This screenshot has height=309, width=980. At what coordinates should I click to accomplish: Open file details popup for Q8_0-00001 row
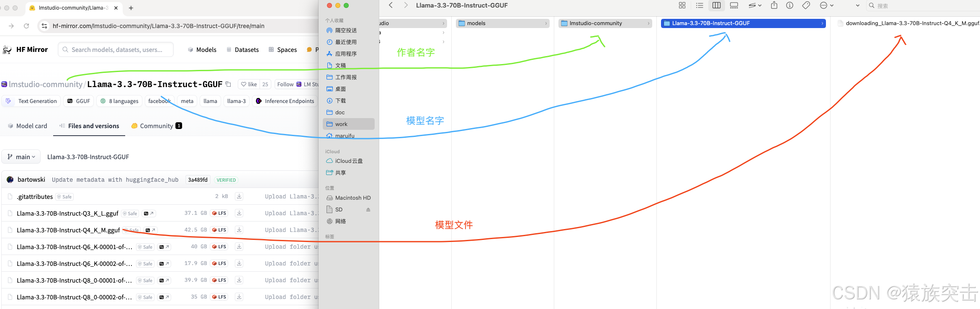tap(164, 280)
